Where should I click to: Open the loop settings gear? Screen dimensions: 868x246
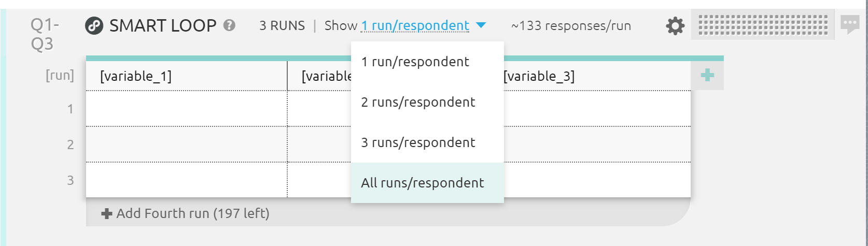tap(675, 25)
